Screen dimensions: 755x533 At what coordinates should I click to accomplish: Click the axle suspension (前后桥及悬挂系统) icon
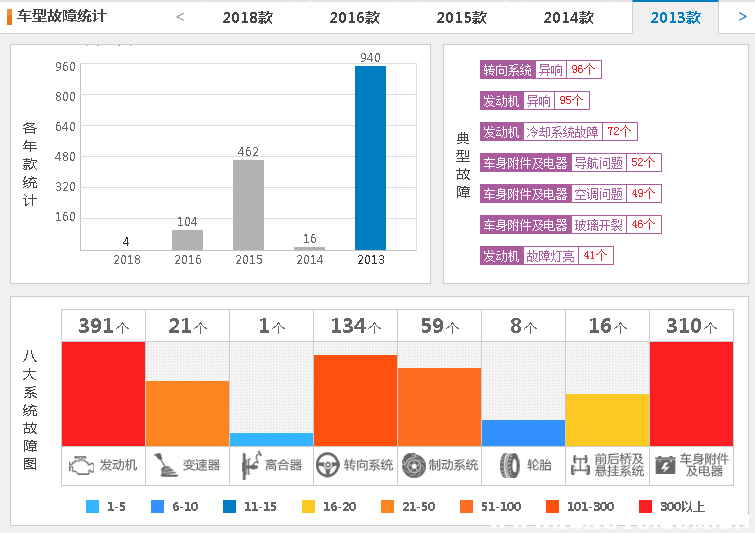click(x=579, y=465)
